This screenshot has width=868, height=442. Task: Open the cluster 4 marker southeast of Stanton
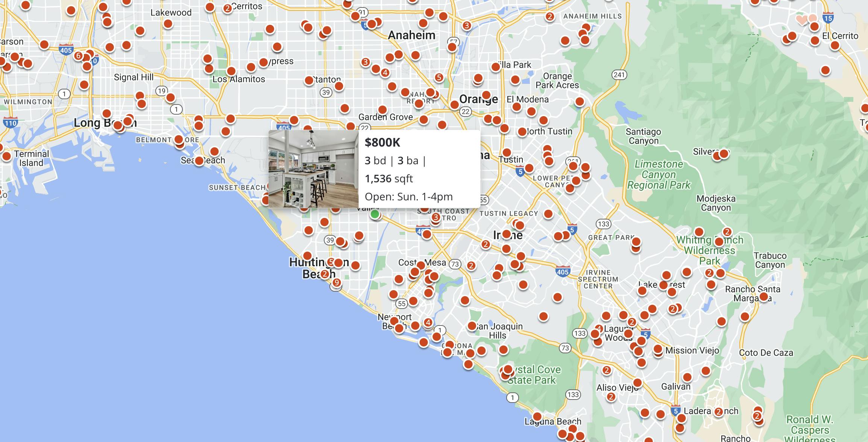pyautogui.click(x=385, y=73)
